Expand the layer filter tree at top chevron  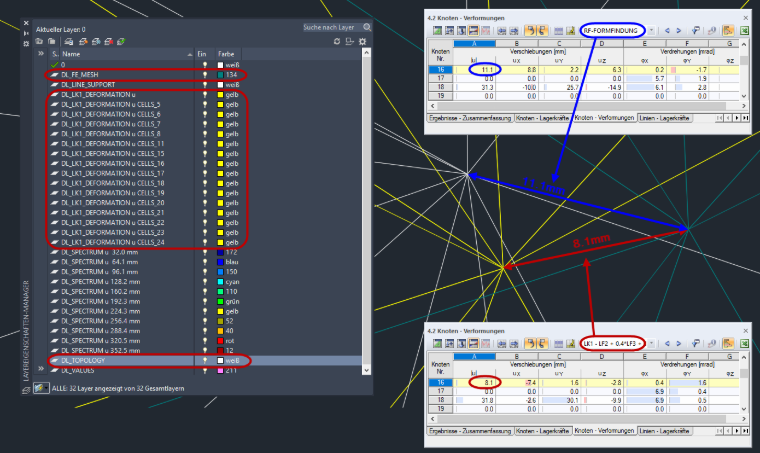(41, 54)
